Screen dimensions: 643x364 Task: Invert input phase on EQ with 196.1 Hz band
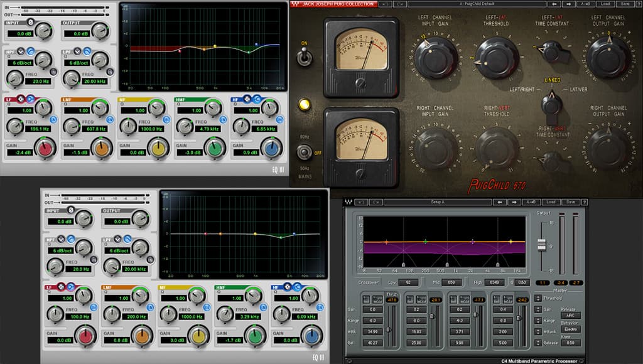(x=30, y=22)
